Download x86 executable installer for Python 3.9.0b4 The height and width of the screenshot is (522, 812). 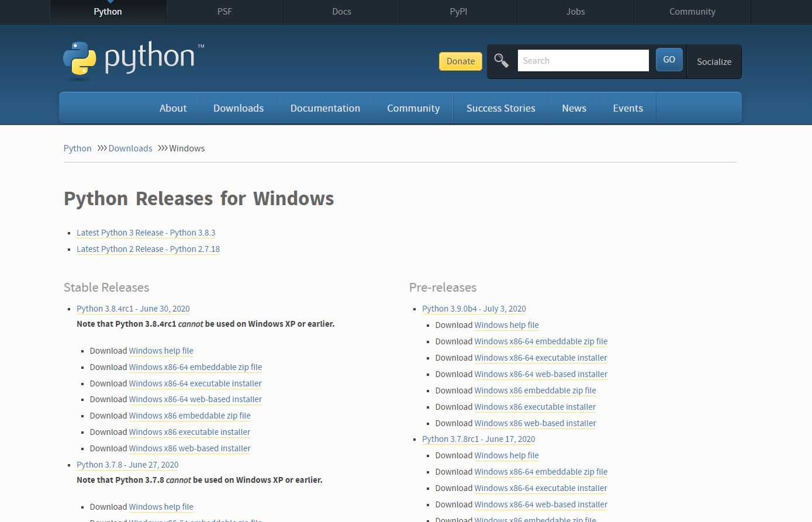[x=535, y=407]
